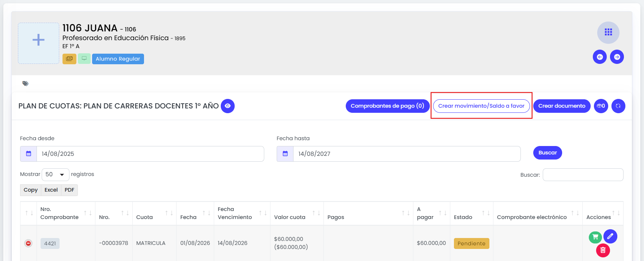Click the tags icon
This screenshot has height=261, width=644.
coord(25,84)
